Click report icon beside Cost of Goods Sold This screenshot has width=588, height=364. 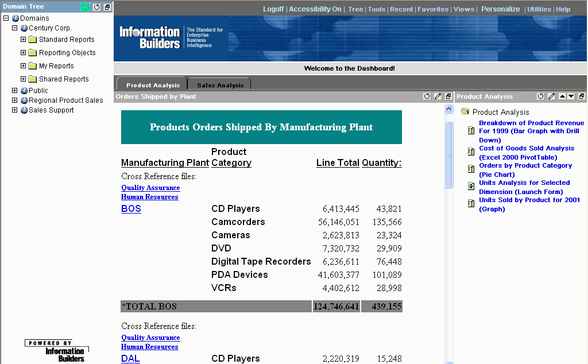coord(471,152)
